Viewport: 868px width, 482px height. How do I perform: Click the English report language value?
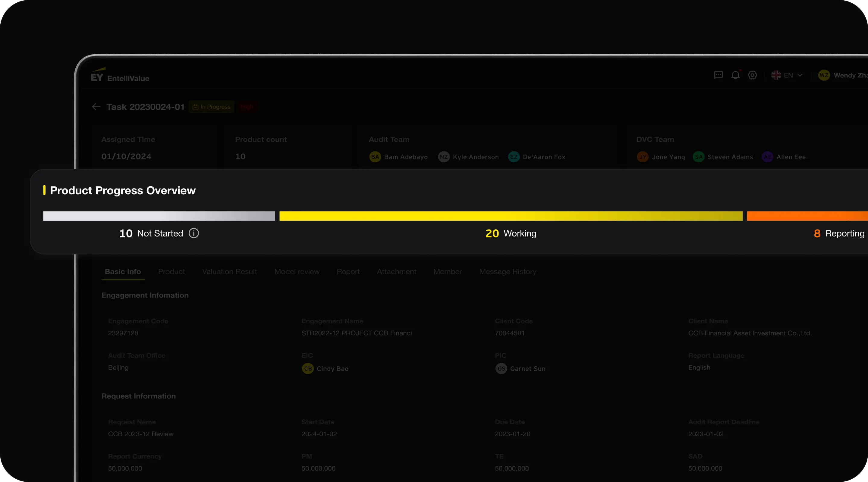tap(699, 368)
